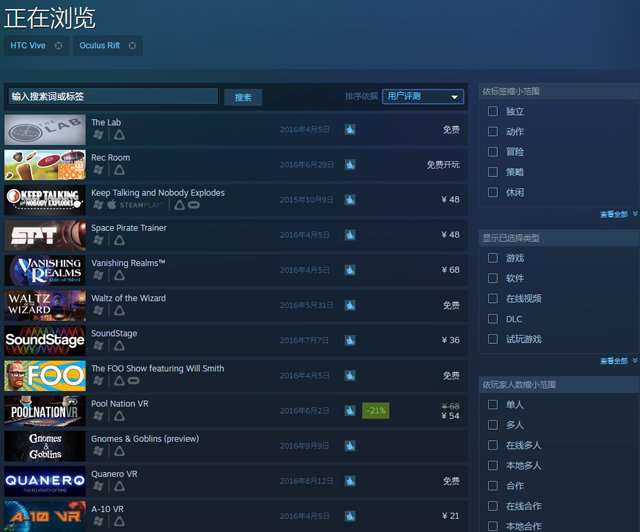Open the Rec Room game thumbnail

(x=45, y=165)
